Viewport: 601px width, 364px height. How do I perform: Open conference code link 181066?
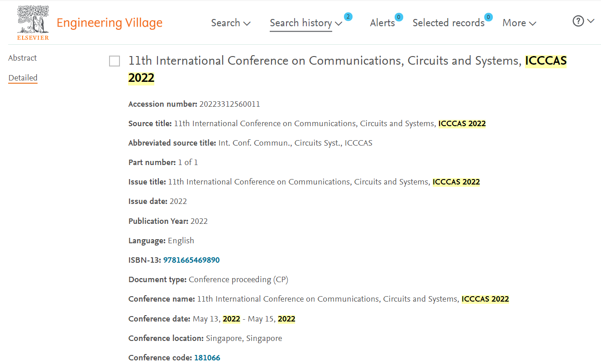click(x=207, y=358)
